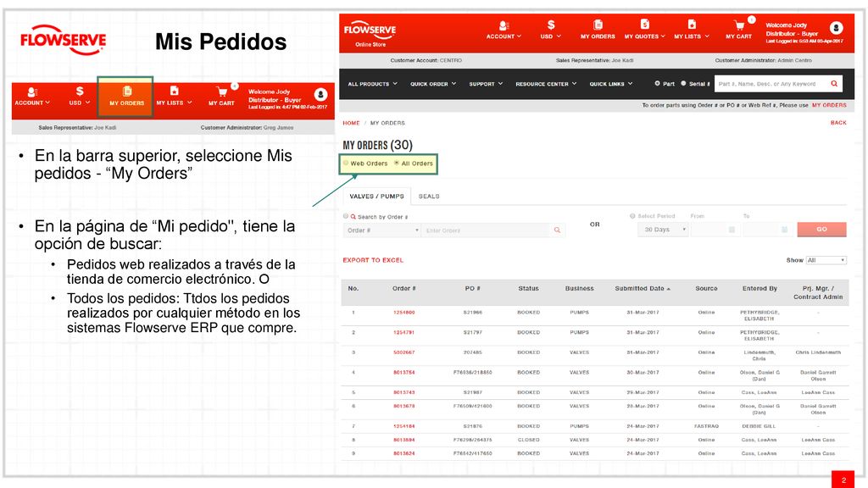Click the PO # column header

pyautogui.click(x=472, y=289)
